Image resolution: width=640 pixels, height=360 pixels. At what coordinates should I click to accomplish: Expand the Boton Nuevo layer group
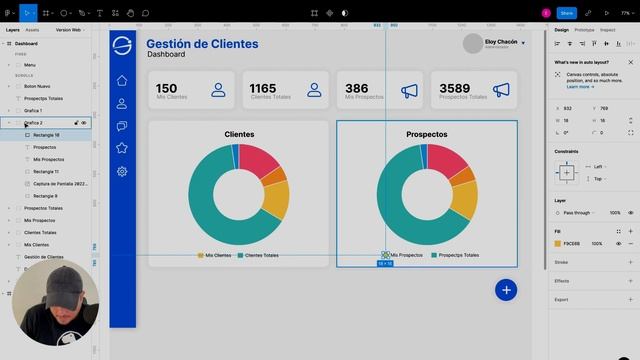pos(9,86)
